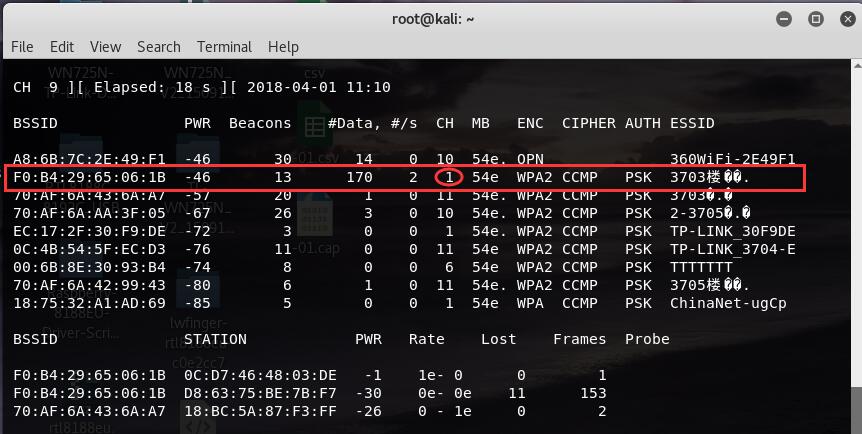Open the Help menu
The image size is (862, 434).
coord(283,46)
